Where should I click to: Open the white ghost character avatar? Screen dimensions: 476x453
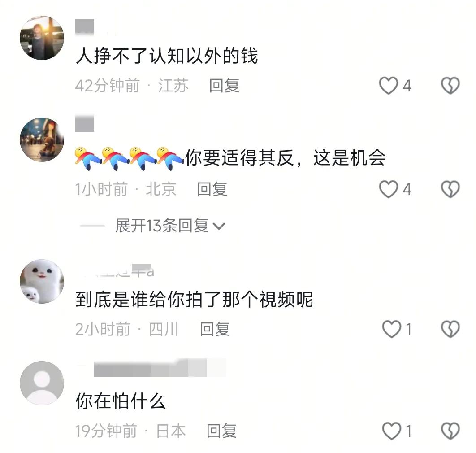tap(42, 281)
